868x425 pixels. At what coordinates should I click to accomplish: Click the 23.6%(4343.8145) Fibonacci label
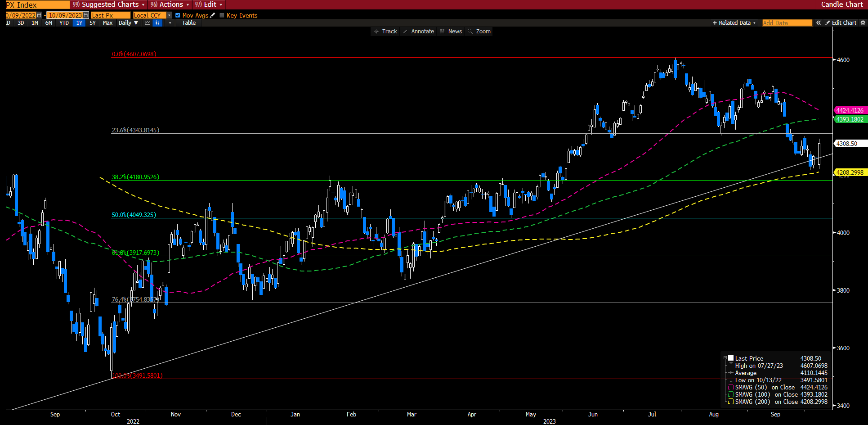135,130
